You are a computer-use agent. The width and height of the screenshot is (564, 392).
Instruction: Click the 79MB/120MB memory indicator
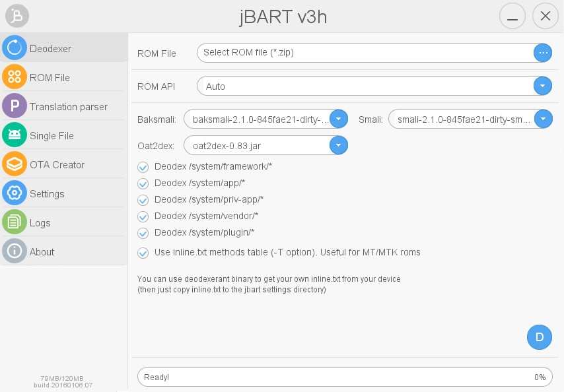point(62,378)
